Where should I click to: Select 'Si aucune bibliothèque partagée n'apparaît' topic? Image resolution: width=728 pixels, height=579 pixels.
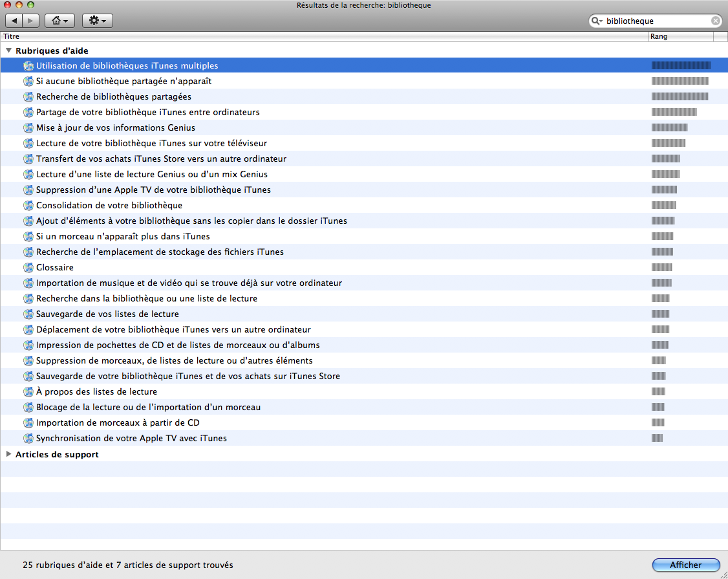click(364, 81)
